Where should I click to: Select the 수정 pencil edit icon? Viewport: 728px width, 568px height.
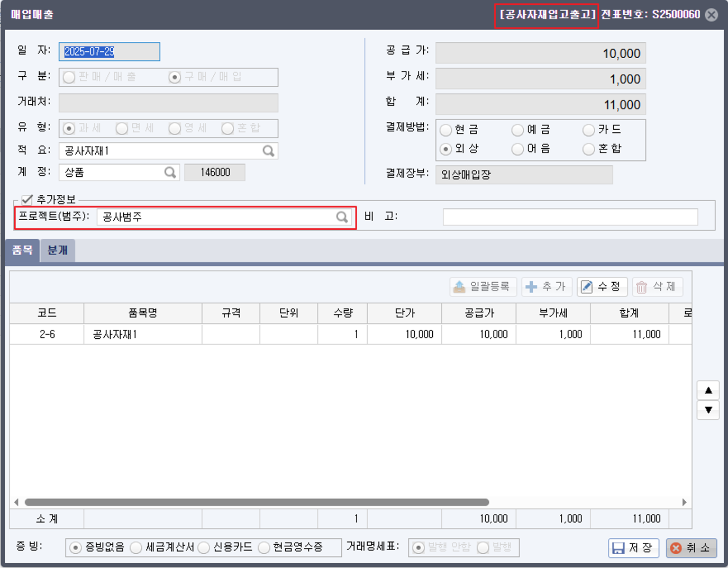click(x=588, y=286)
